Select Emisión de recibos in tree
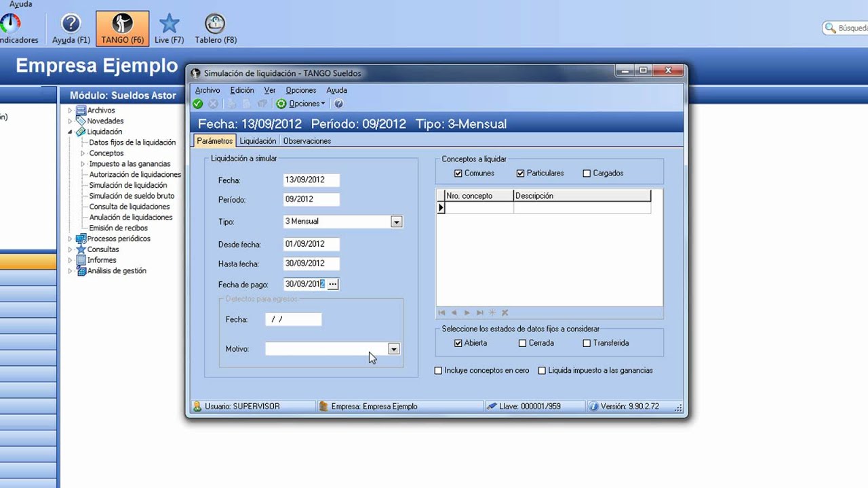Image resolution: width=868 pixels, height=488 pixels. pyautogui.click(x=118, y=228)
